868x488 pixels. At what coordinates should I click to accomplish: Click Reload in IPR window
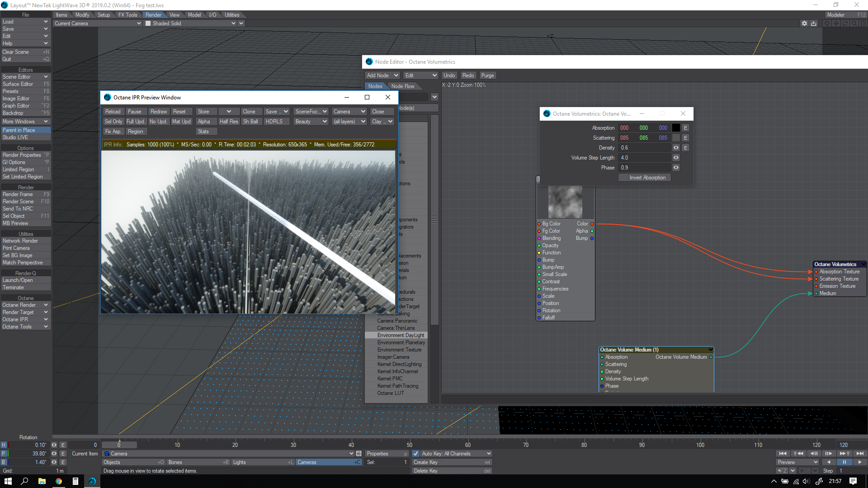113,112
